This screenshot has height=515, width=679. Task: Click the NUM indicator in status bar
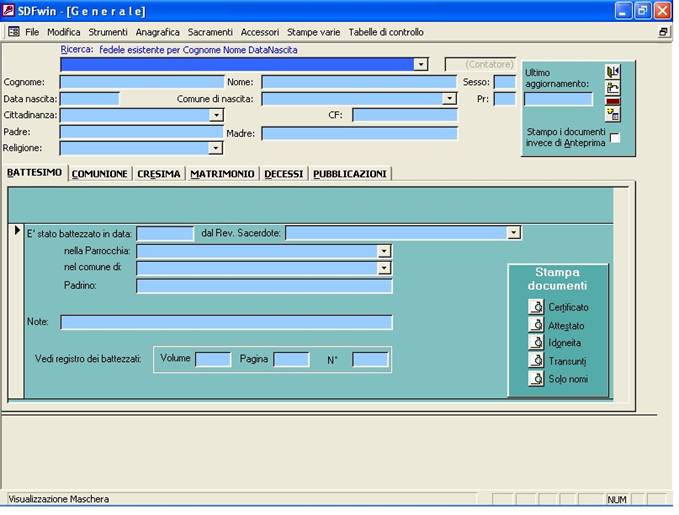point(617,499)
